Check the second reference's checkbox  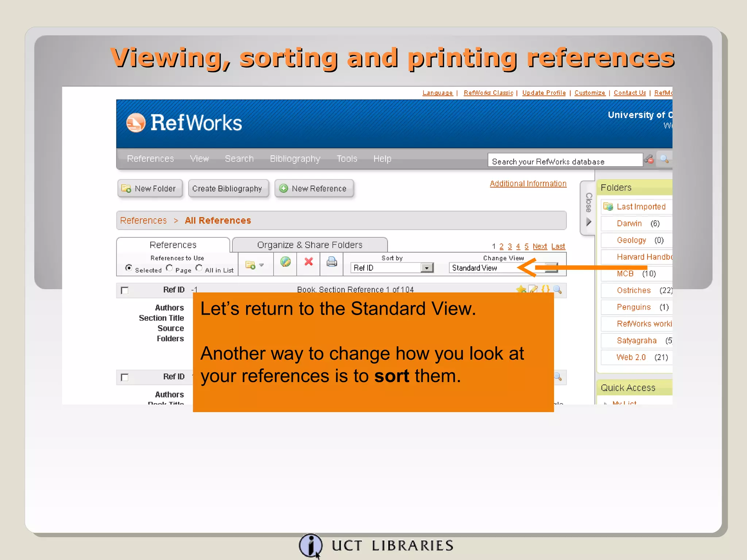pos(125,377)
